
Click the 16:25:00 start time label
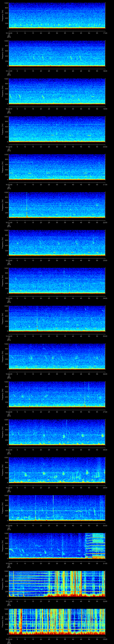tap(9, 374)
